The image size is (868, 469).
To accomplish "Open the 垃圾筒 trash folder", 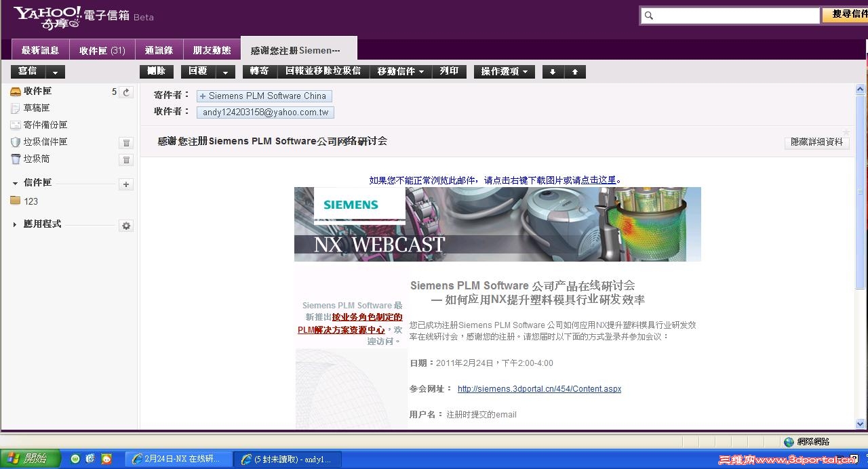I will 37,159.
